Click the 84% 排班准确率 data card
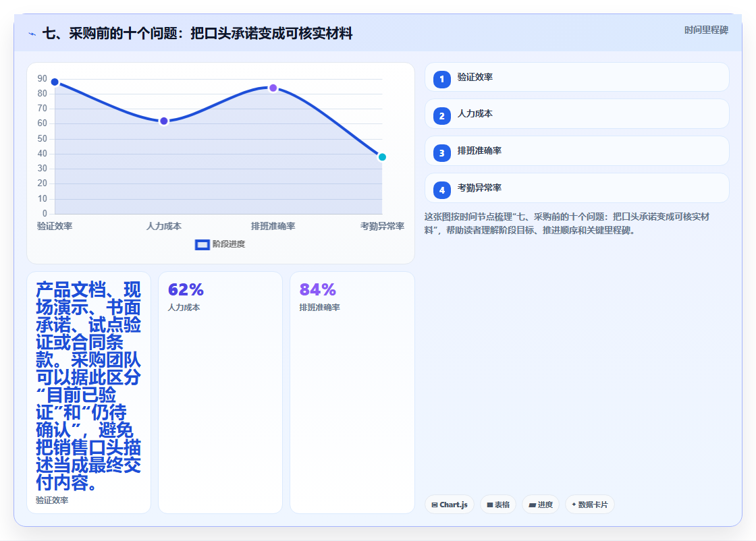Image resolution: width=756 pixels, height=541 pixels. click(352, 393)
